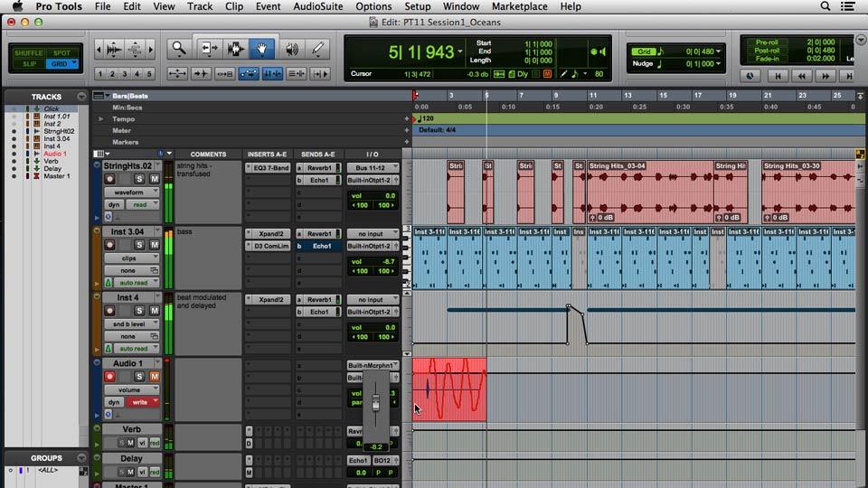This screenshot has height=488, width=868.
Task: Record-enable the Audio 1 track
Action: (109, 376)
